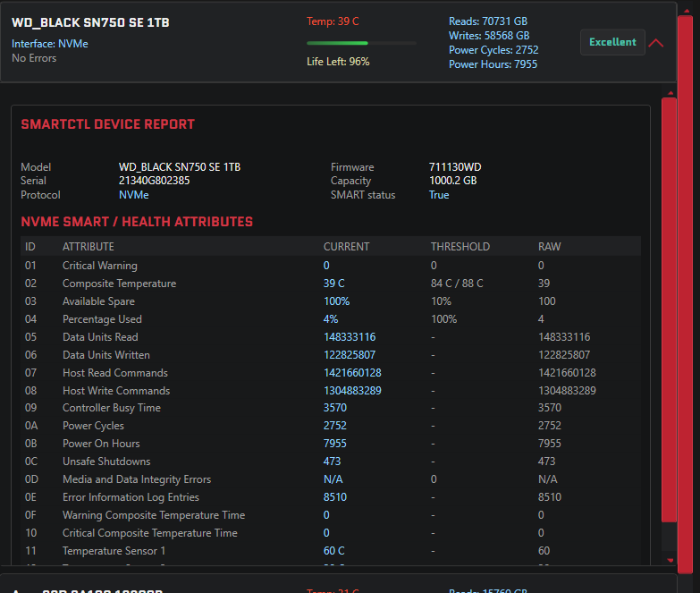Click the Excellent health status badge
The height and width of the screenshot is (593, 700).
612,42
